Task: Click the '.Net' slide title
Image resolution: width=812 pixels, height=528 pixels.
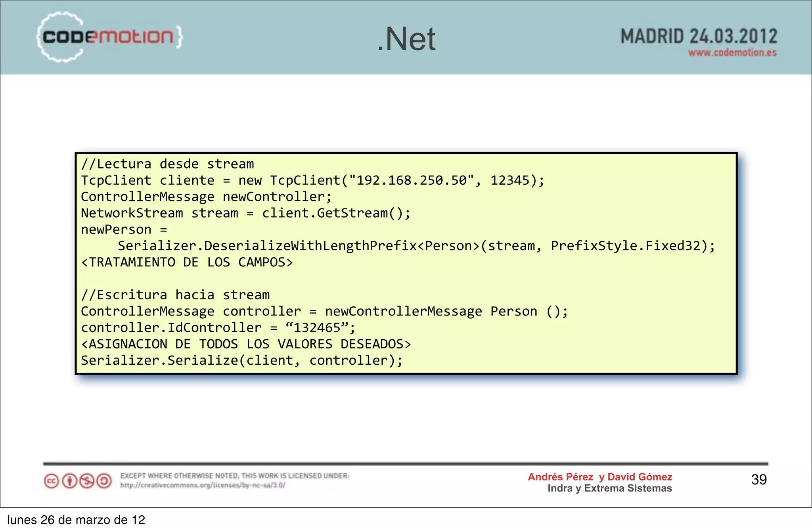Action: point(406,39)
